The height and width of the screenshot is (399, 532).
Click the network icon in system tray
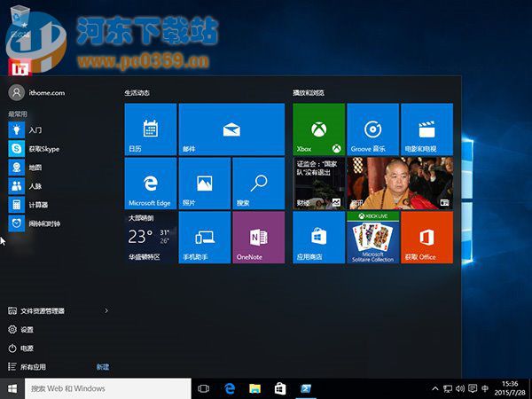[x=448, y=388]
